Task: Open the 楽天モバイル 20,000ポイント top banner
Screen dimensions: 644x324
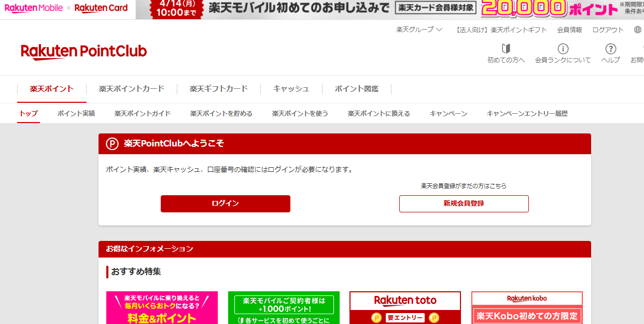Action: (390, 9)
